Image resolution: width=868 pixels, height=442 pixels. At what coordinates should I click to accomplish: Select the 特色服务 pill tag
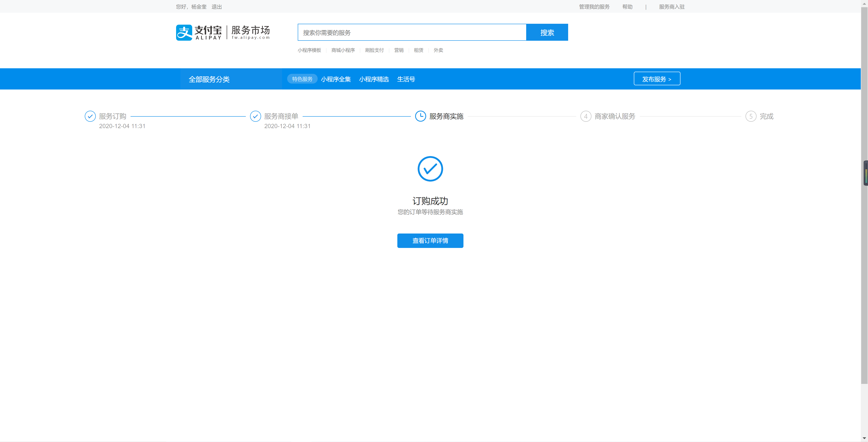pos(302,79)
